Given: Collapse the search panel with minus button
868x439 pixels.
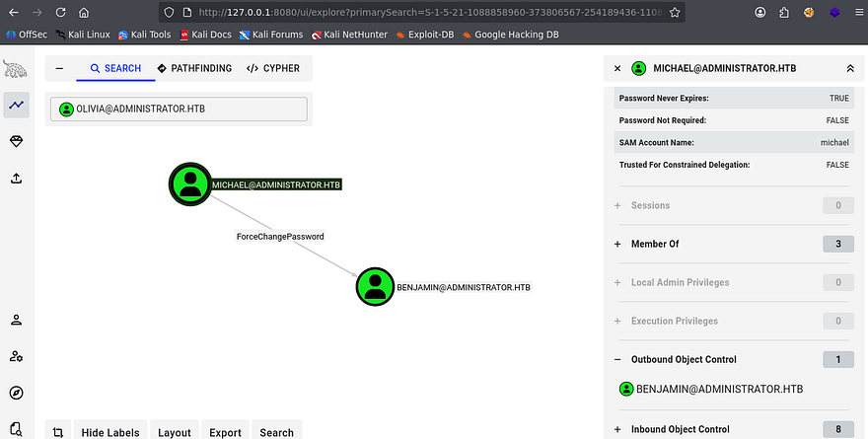Looking at the screenshot, I should (x=59, y=69).
